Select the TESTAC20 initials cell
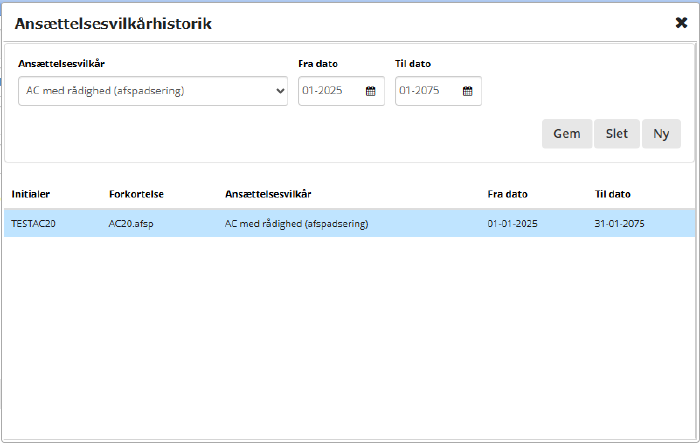 click(34, 223)
